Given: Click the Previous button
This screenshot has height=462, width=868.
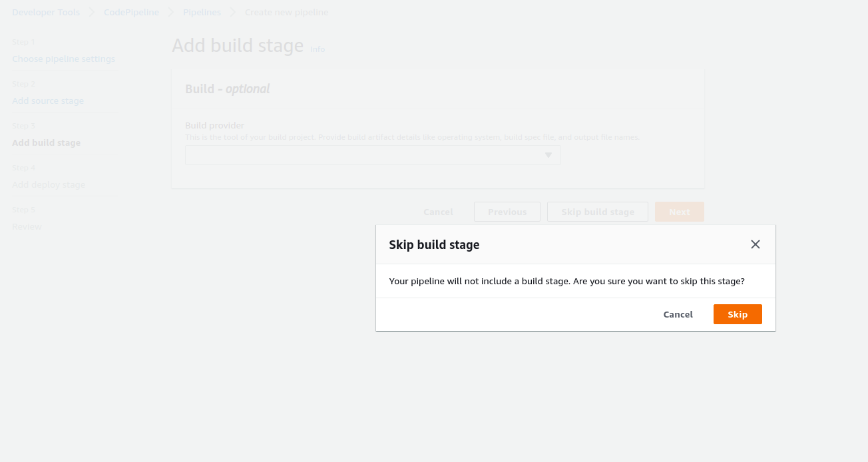Looking at the screenshot, I should tap(507, 212).
